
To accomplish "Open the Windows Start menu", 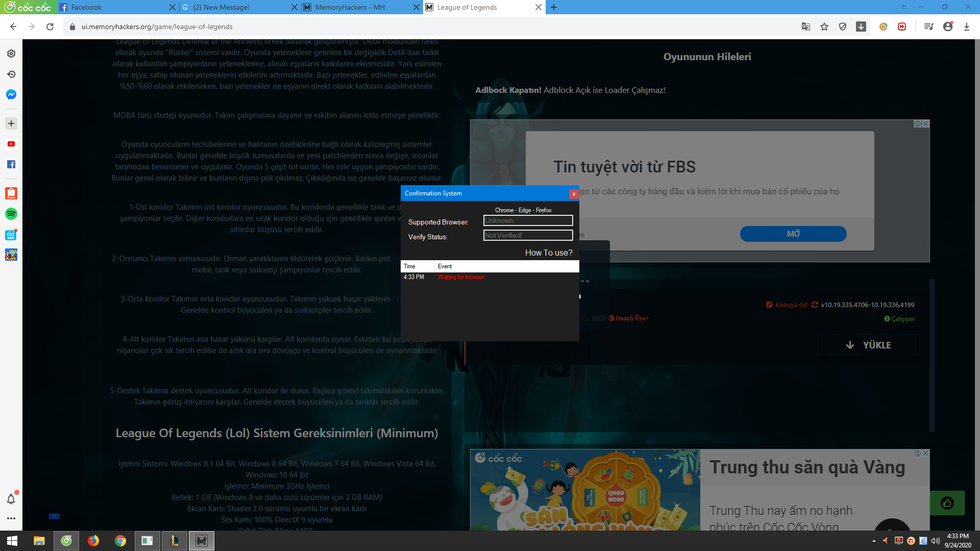I will coord(12,541).
